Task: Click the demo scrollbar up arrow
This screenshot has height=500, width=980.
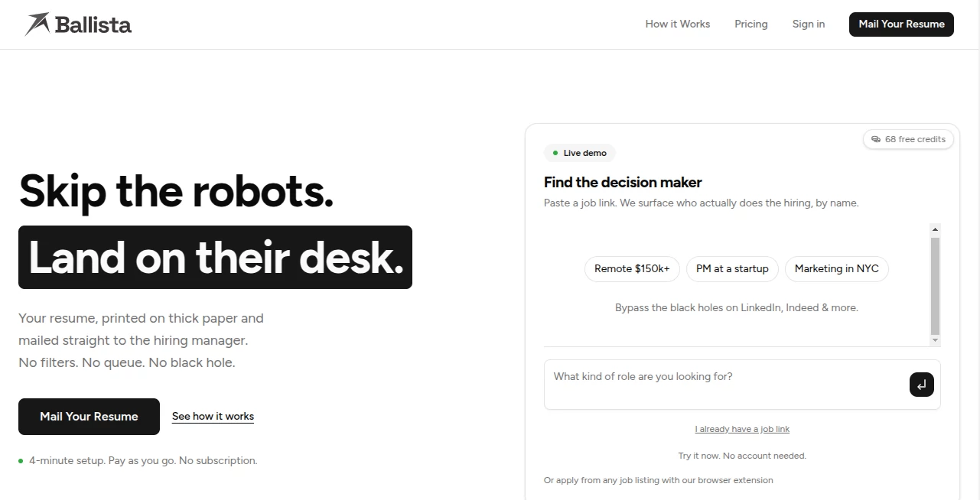Action: pos(935,229)
